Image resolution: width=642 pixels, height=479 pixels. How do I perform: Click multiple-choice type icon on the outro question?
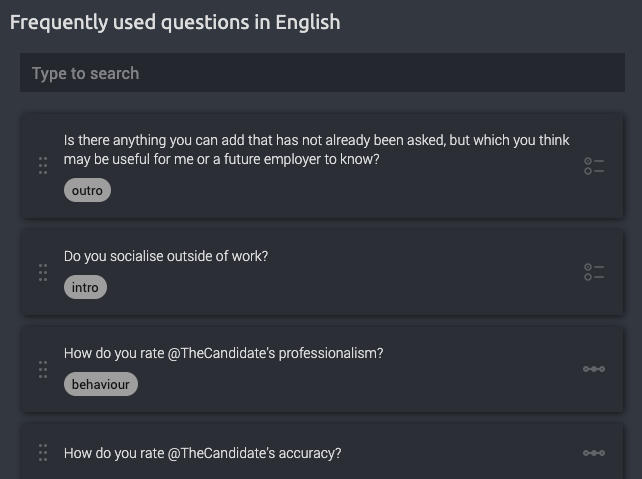[594, 166]
